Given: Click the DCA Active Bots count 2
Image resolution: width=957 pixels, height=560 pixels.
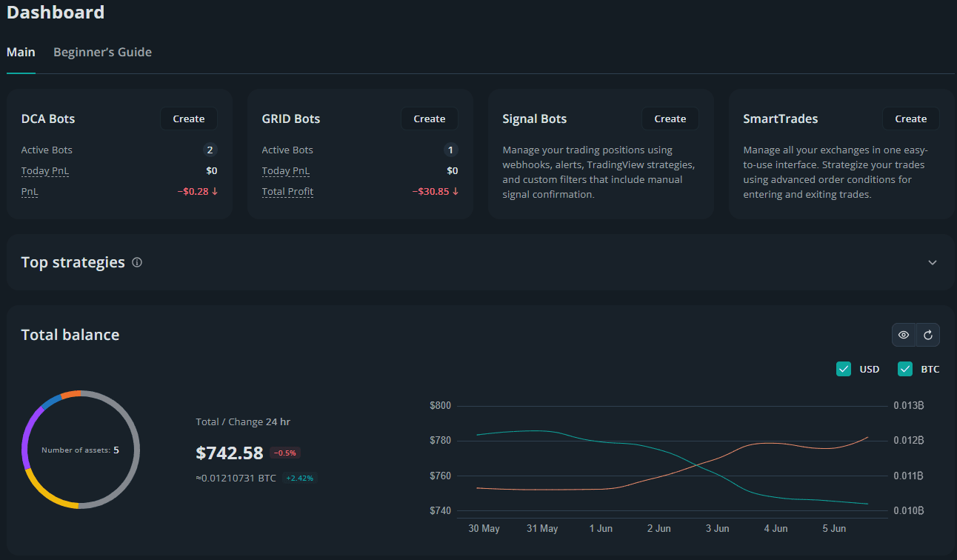Looking at the screenshot, I should click(x=210, y=150).
